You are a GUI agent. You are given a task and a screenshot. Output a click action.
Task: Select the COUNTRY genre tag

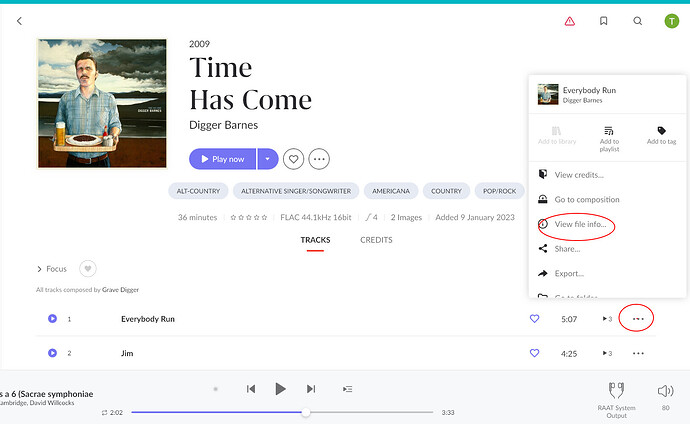446,191
